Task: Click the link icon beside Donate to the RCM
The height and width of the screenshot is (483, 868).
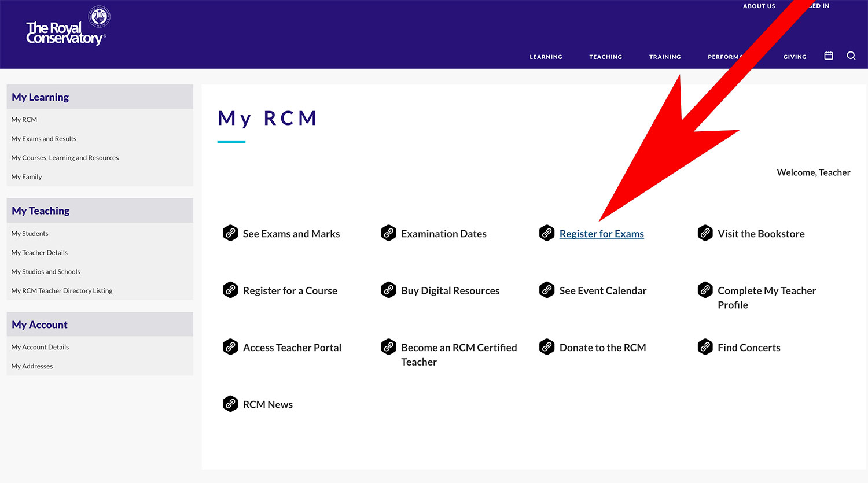Action: pyautogui.click(x=547, y=346)
